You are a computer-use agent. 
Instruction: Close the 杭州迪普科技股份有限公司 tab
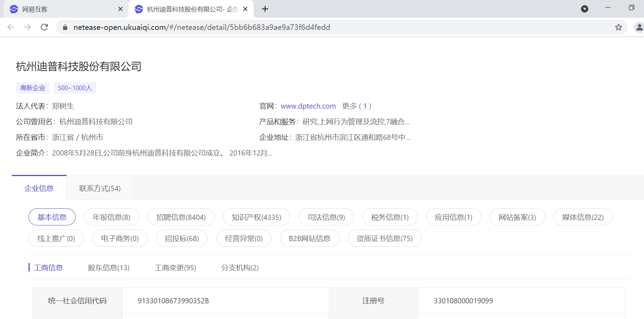pos(245,9)
